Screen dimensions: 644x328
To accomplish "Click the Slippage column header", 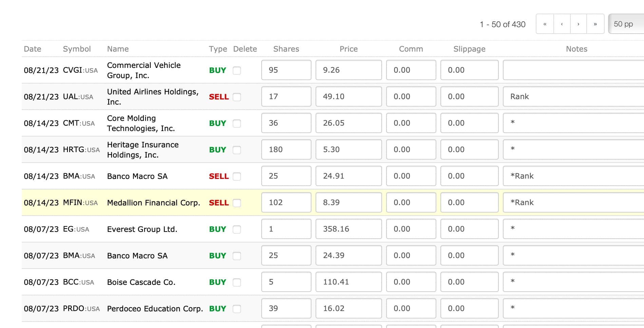I will click(x=469, y=49).
